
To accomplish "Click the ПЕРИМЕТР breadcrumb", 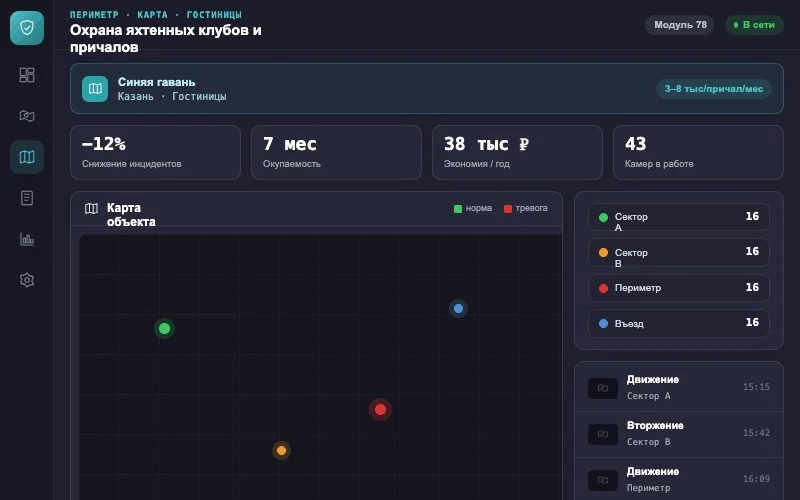I will pos(94,15).
